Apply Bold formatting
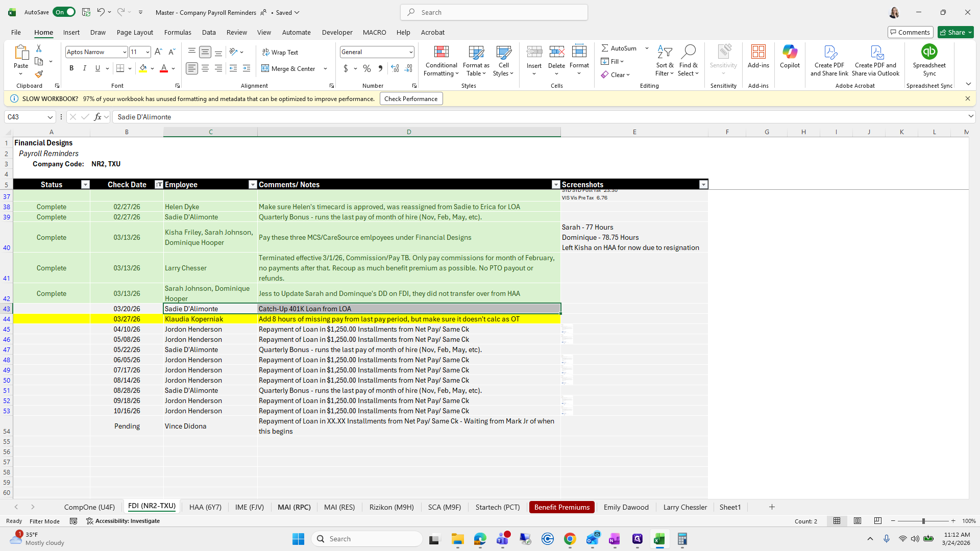 71,68
